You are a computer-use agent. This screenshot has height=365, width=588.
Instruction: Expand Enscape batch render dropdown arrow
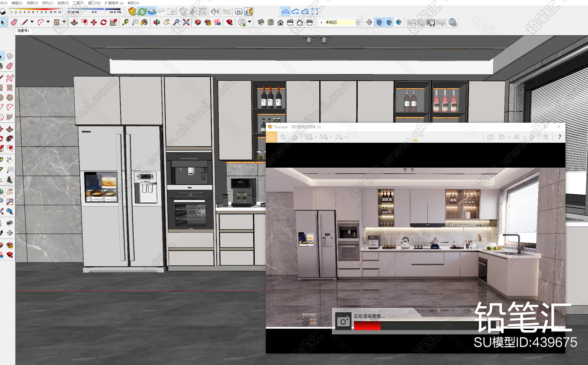[346, 137]
